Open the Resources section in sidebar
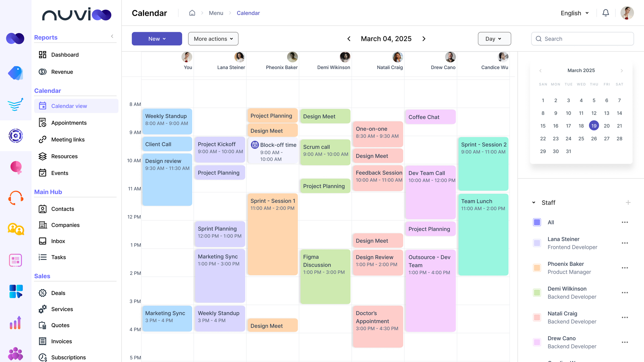The width and height of the screenshot is (644, 362). [x=64, y=156]
